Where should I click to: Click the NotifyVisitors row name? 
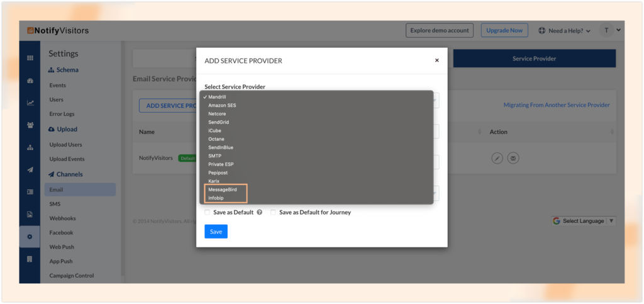click(156, 158)
